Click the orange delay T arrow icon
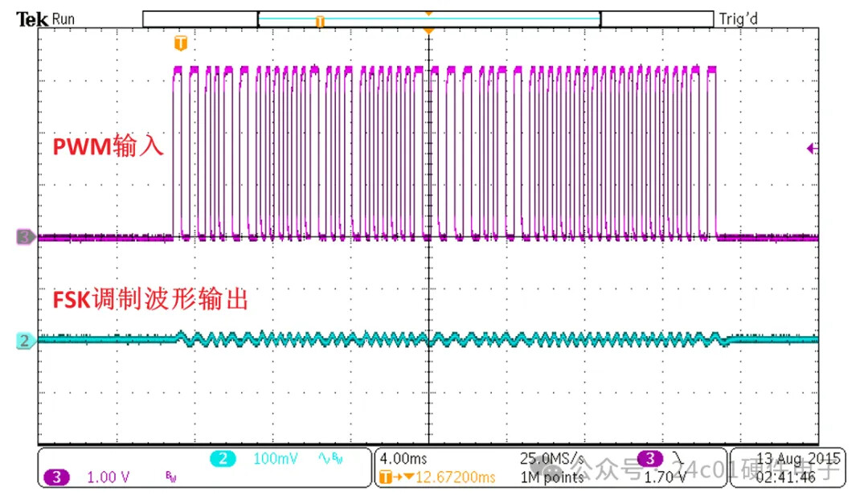This screenshot has width=868, height=504. point(395,477)
